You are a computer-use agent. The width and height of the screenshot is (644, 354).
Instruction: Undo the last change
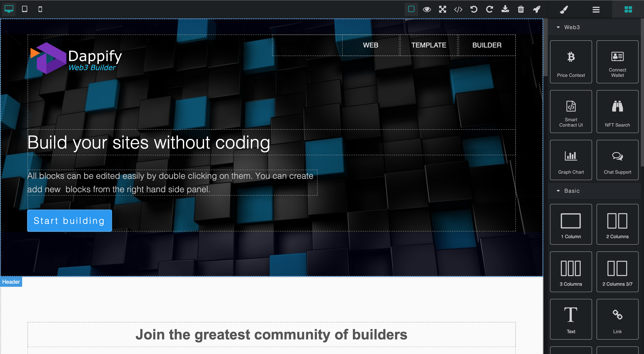point(474,9)
